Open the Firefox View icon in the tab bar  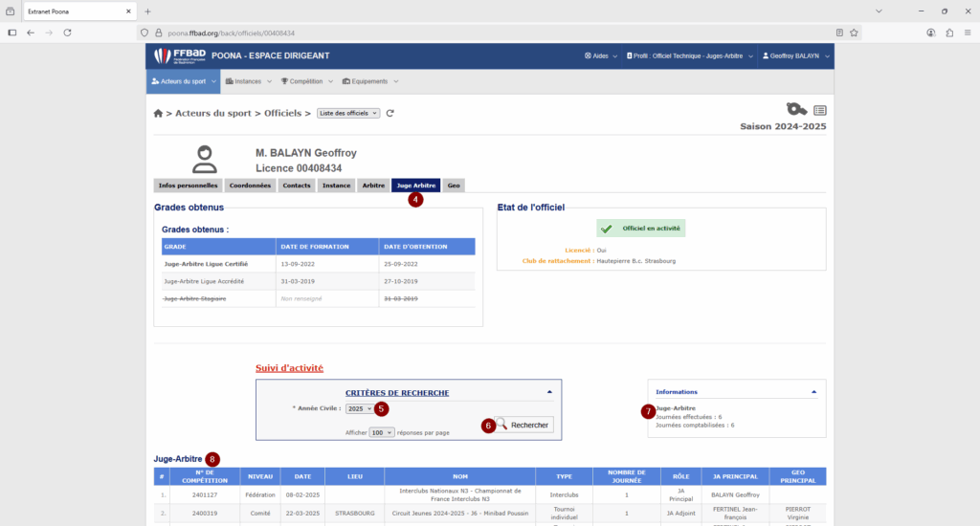pos(10,11)
